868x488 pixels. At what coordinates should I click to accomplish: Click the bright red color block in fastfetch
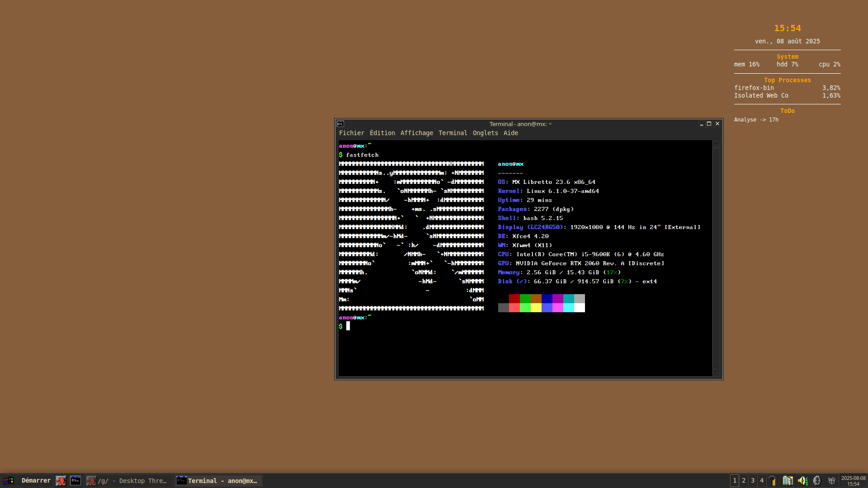(x=514, y=308)
